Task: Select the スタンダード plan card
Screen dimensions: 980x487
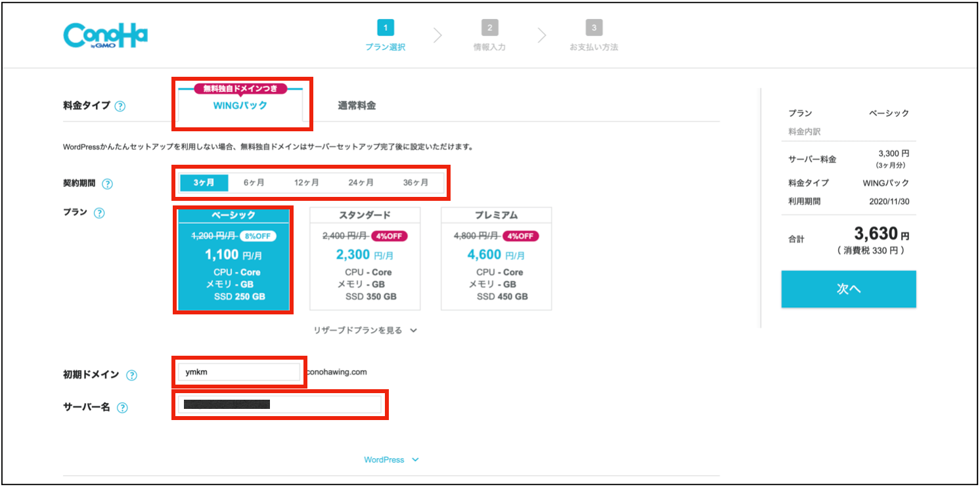Action: coord(365,259)
